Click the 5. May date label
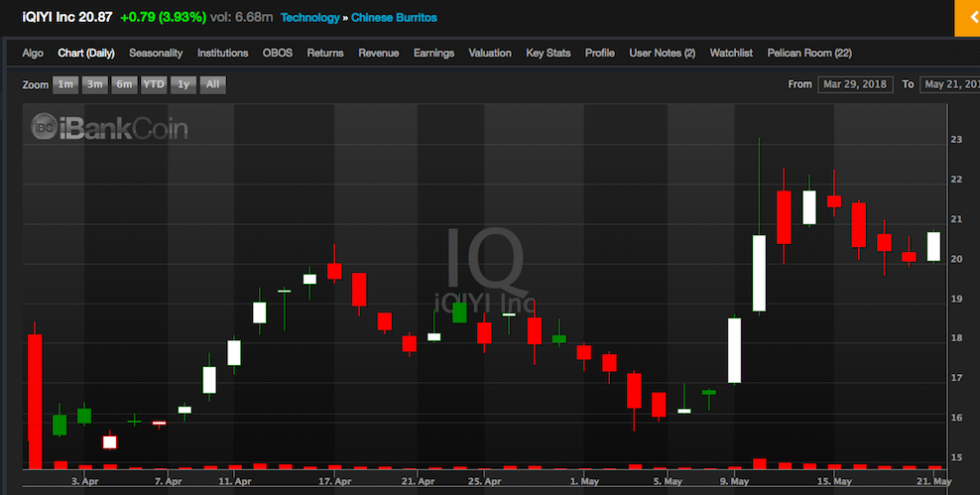Screen dimensions: 980x495 point(669,481)
